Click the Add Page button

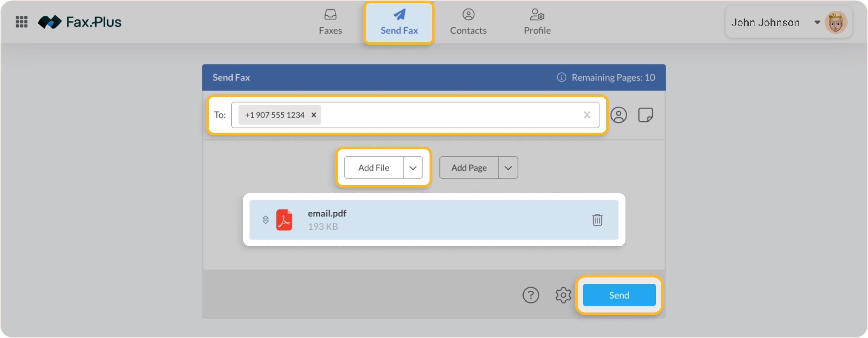468,167
